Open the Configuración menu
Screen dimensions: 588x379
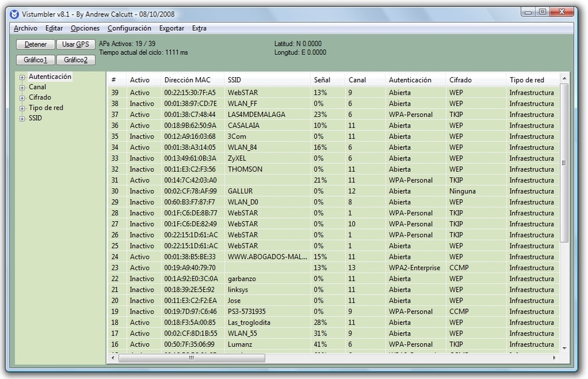click(129, 28)
